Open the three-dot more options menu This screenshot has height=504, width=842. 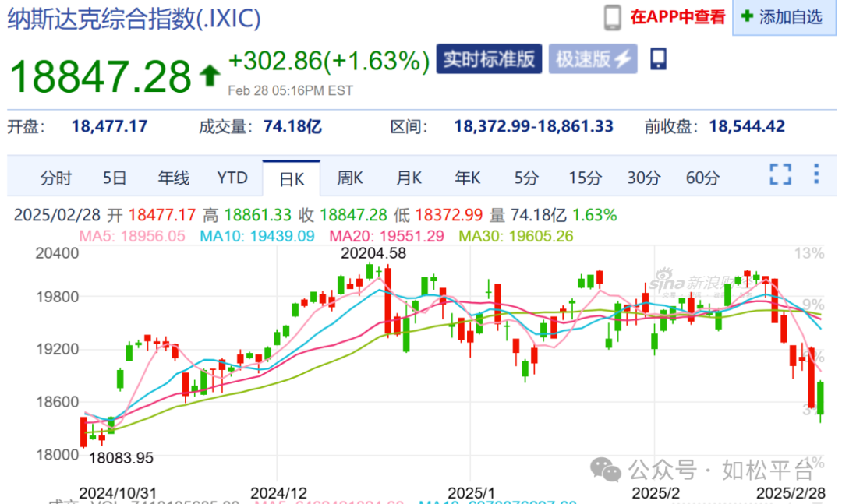click(x=816, y=174)
